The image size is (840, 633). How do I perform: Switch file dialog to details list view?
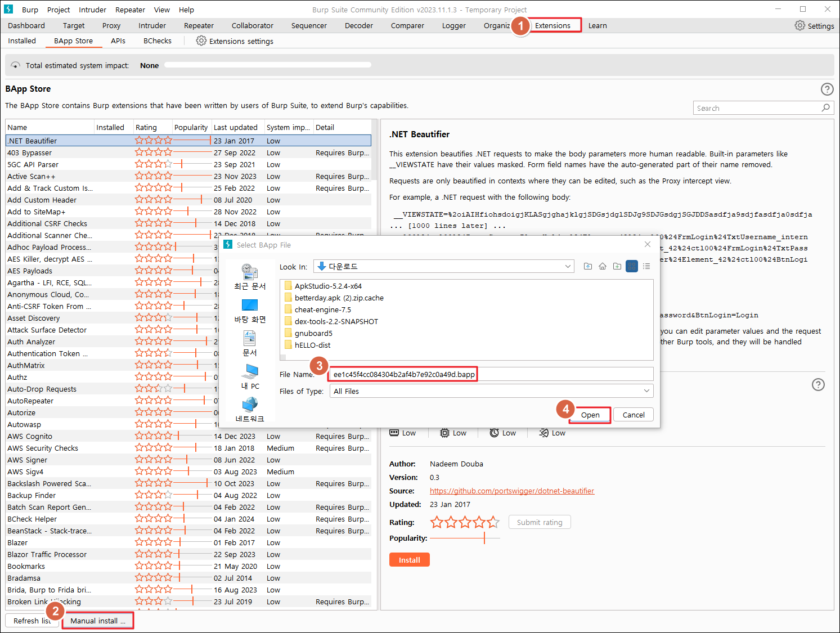point(646,266)
